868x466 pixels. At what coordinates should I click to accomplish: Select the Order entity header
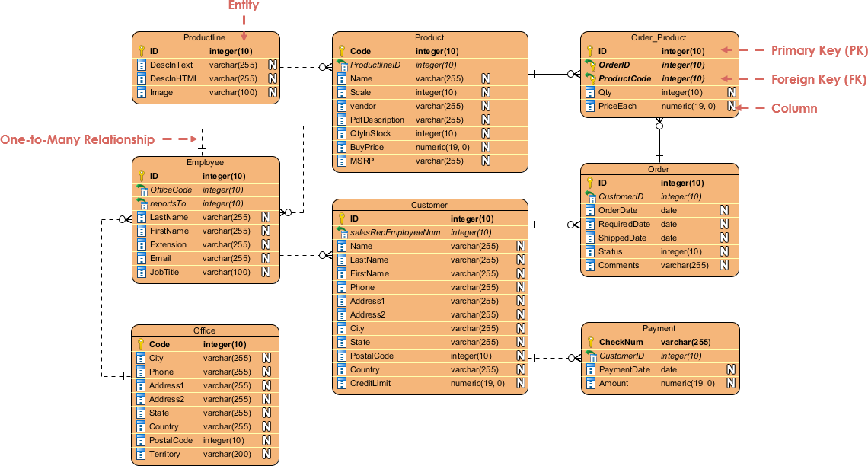click(659, 169)
